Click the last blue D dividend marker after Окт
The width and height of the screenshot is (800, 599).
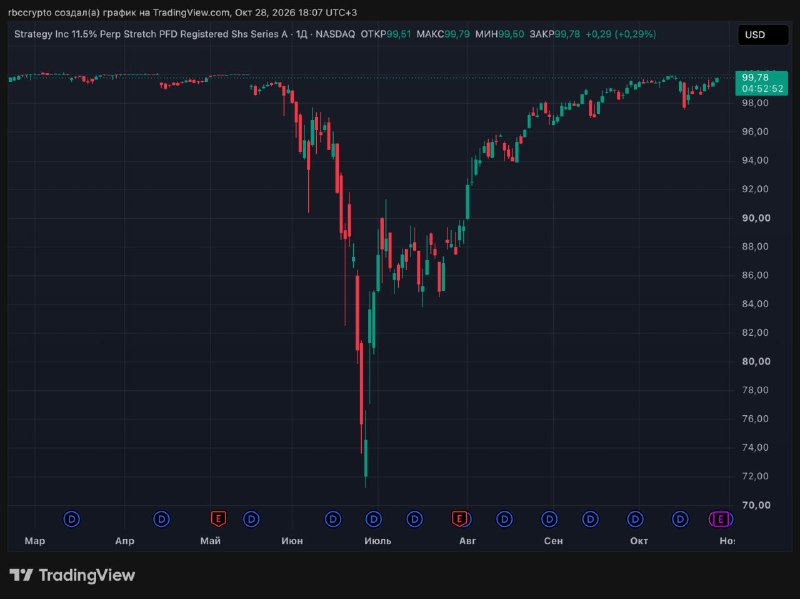click(x=680, y=519)
